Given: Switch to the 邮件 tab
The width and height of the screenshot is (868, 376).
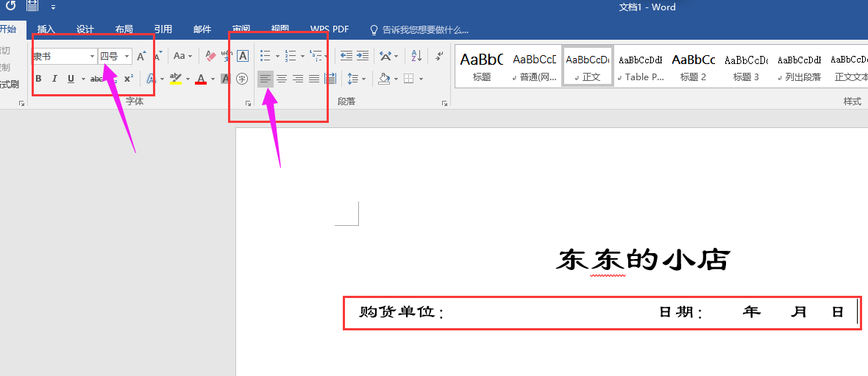Looking at the screenshot, I should click(x=202, y=29).
